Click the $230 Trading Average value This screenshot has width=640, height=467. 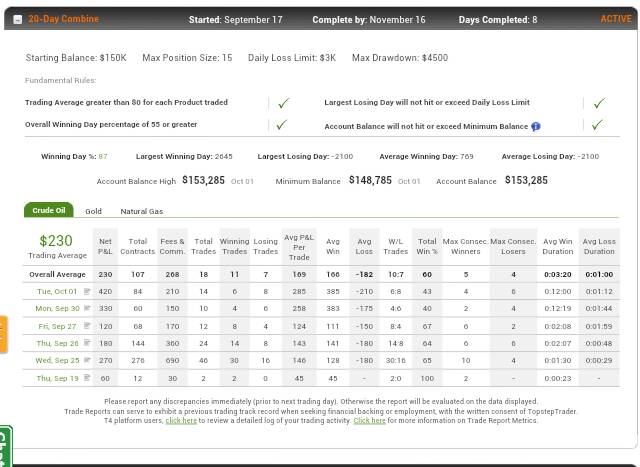pyautogui.click(x=56, y=241)
